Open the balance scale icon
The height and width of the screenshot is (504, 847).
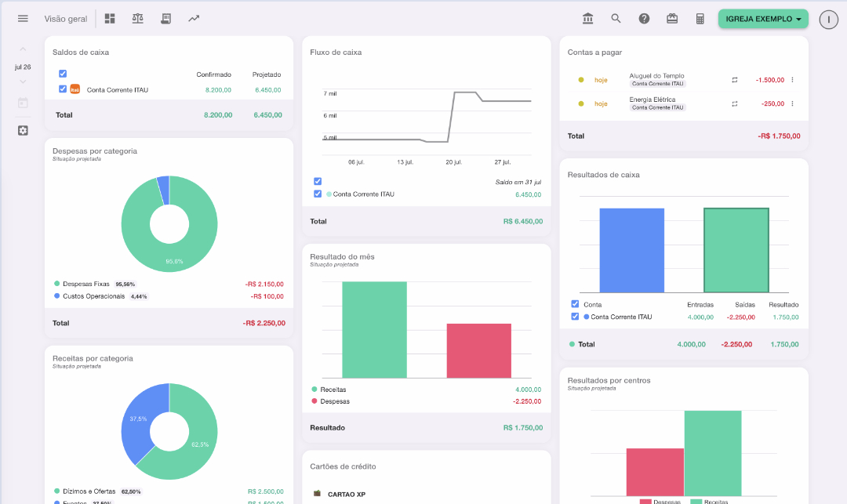tap(138, 18)
